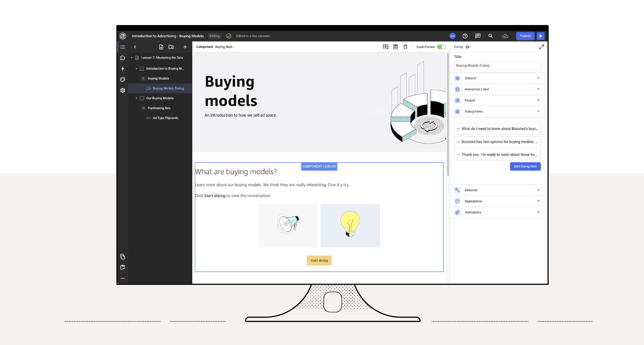Insert a new block with the add icon
Image resolution: width=644 pixels, height=345 pixels.
pos(386,47)
